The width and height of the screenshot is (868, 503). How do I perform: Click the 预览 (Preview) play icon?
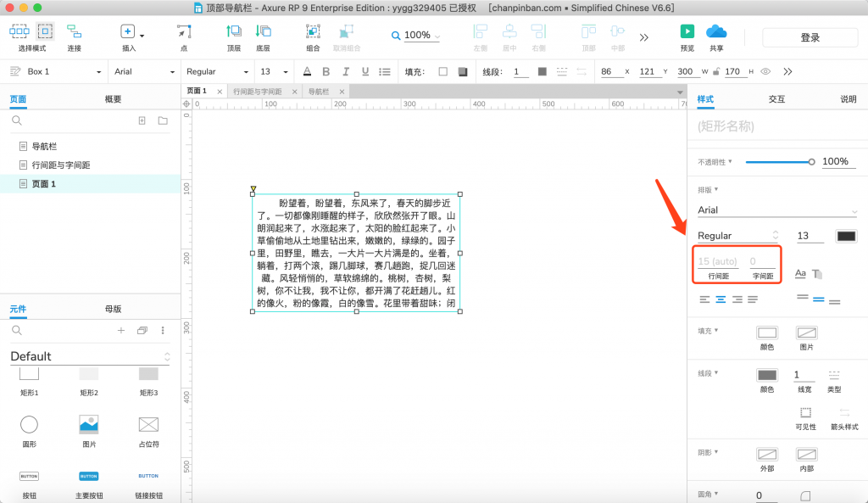(x=687, y=31)
